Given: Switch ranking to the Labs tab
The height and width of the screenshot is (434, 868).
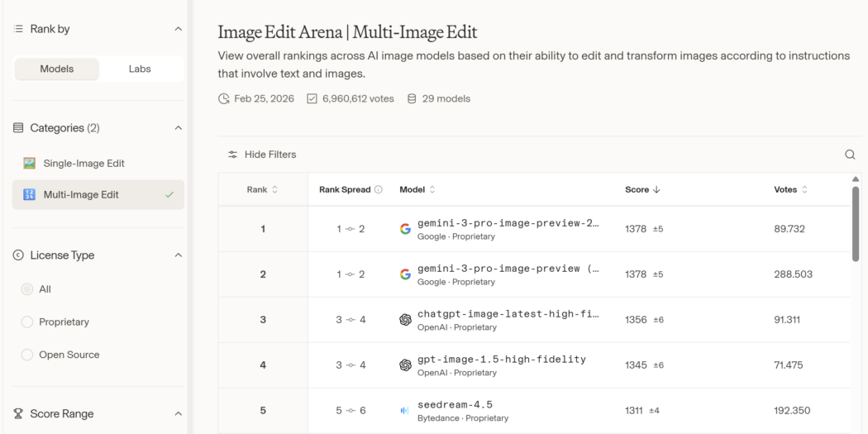Looking at the screenshot, I should (140, 69).
